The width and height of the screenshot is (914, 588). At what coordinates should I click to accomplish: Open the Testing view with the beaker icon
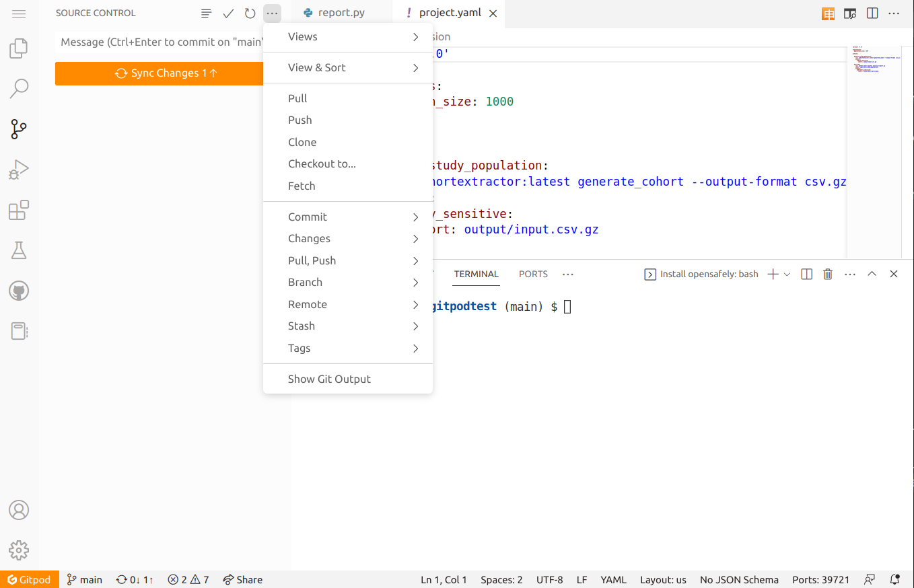click(x=19, y=250)
